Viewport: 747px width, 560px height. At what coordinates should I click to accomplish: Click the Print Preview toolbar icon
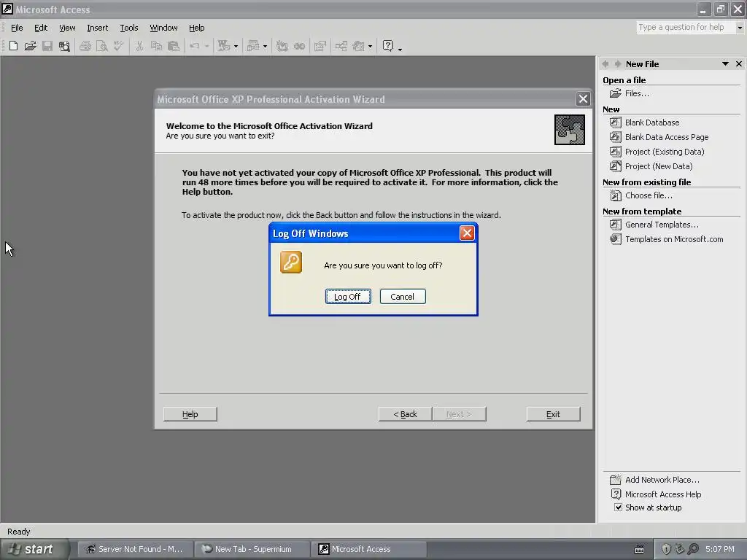102,46
